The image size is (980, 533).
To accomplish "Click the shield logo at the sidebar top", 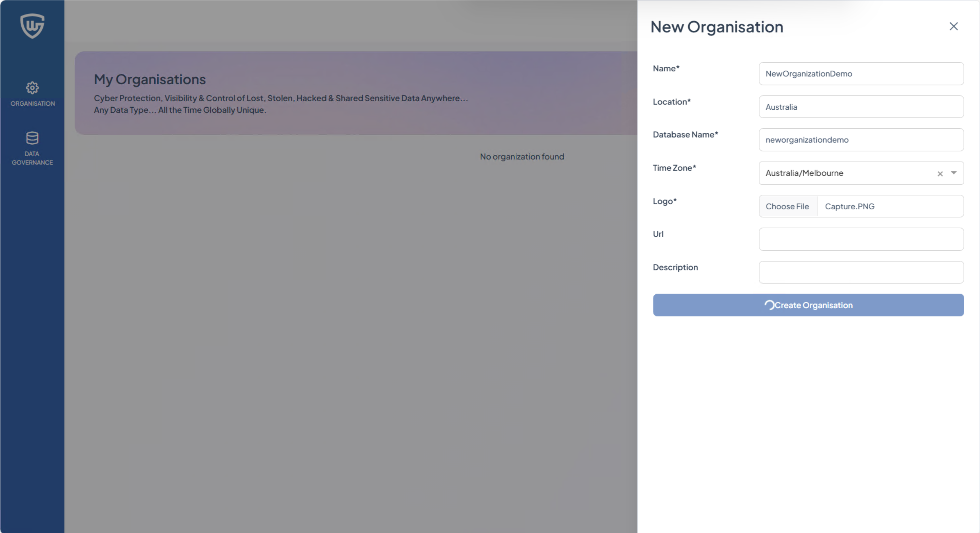I will tap(32, 25).
